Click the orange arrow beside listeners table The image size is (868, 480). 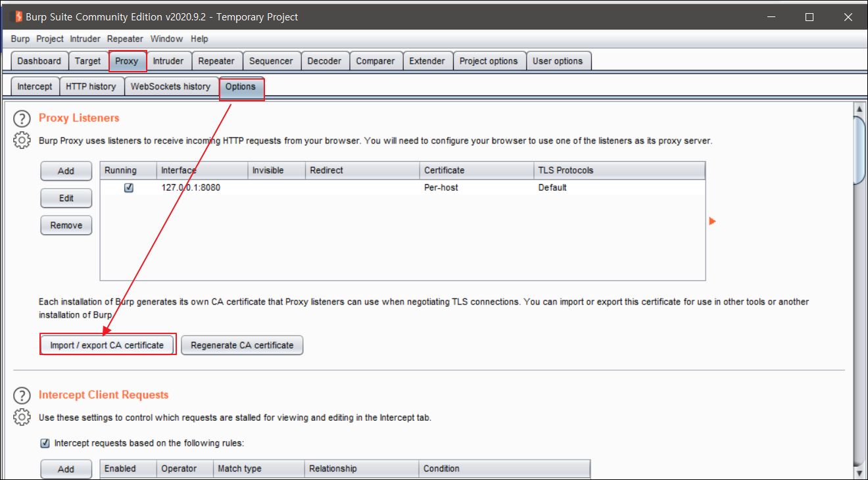(x=713, y=222)
